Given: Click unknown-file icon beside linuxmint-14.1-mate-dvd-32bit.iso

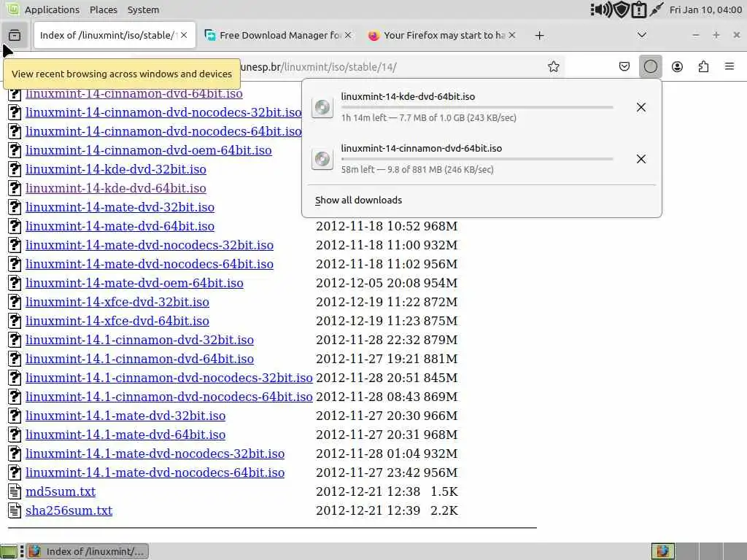Looking at the screenshot, I should (15, 416).
